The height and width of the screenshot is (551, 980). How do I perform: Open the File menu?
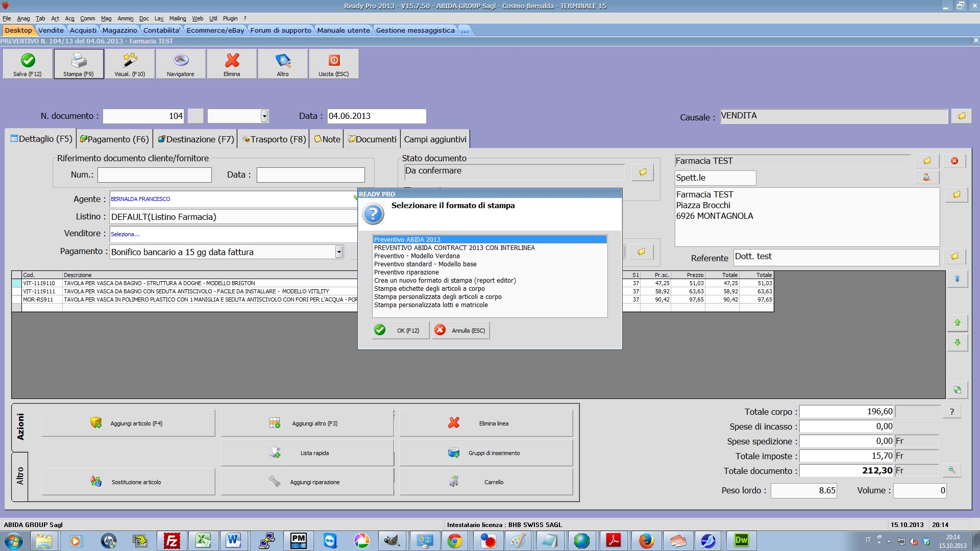tap(7, 18)
